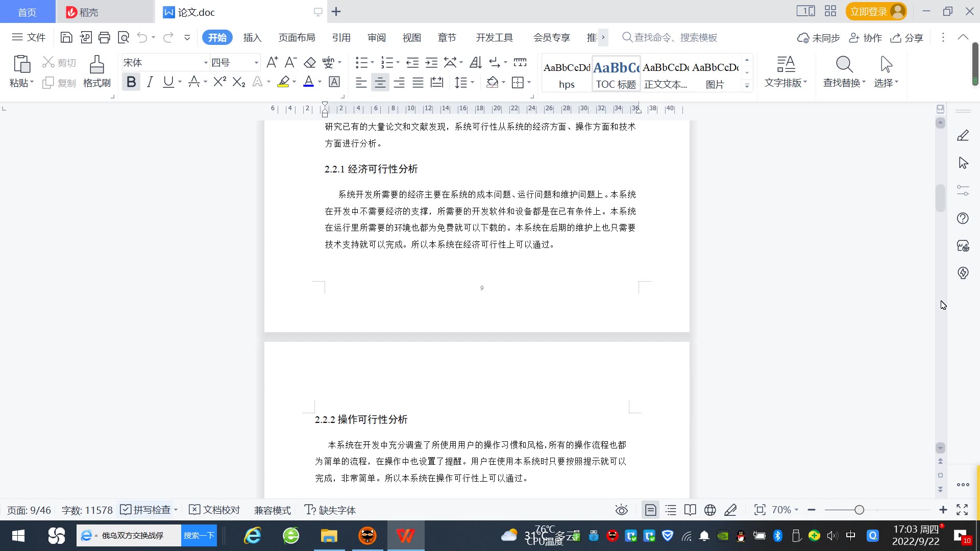Toggle bold formatting
This screenshot has width=980, height=551.
point(131,82)
